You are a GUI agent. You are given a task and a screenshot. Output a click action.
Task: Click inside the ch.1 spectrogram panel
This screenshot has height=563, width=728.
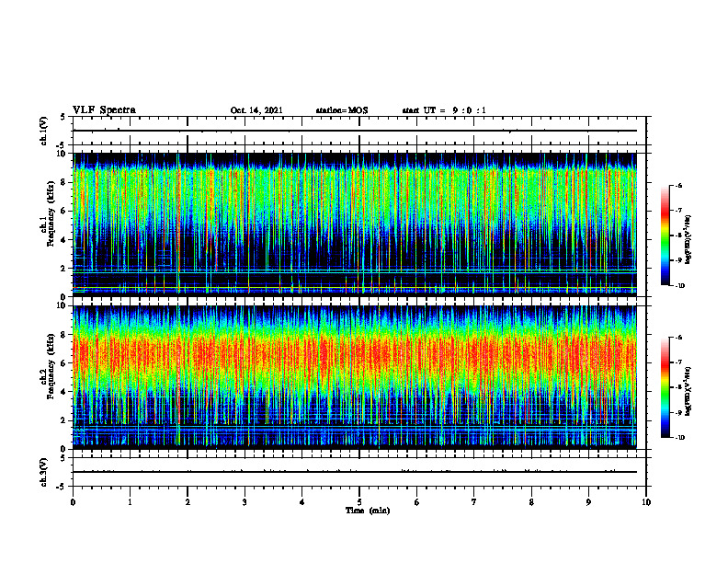tap(355, 224)
